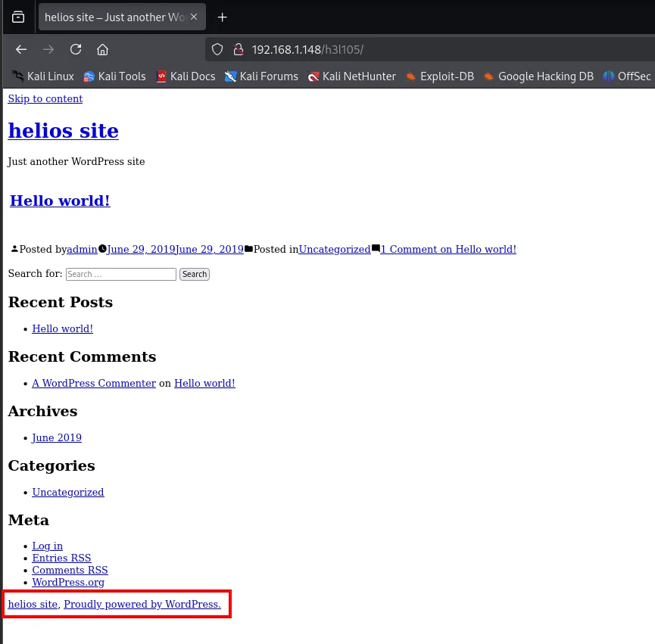This screenshot has height=644, width=655.
Task: Open the helios site title heading link
Action: (x=63, y=131)
